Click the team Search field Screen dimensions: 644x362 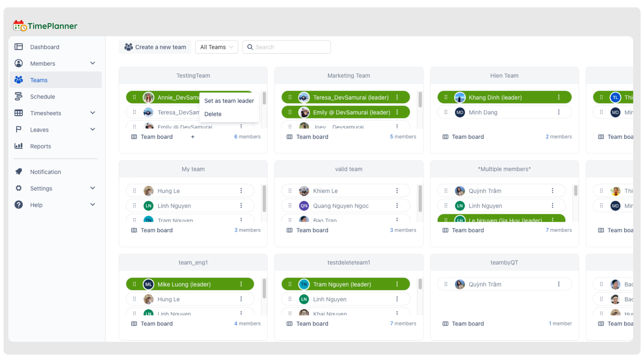pos(287,47)
